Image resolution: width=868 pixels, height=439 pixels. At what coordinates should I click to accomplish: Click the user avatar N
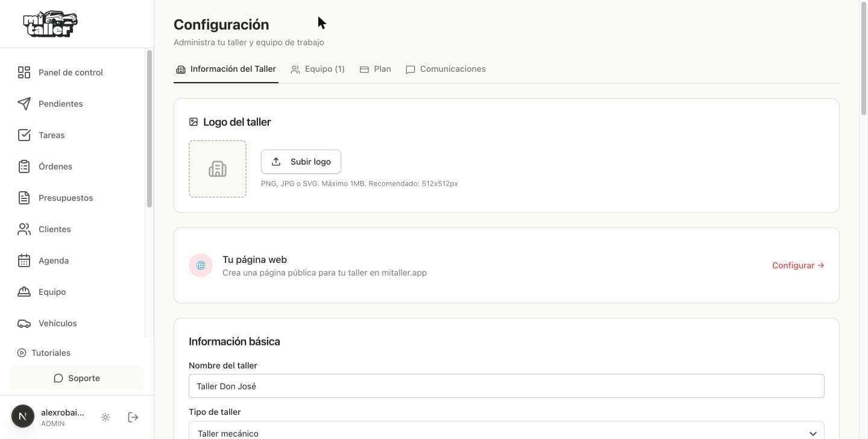pos(23,416)
